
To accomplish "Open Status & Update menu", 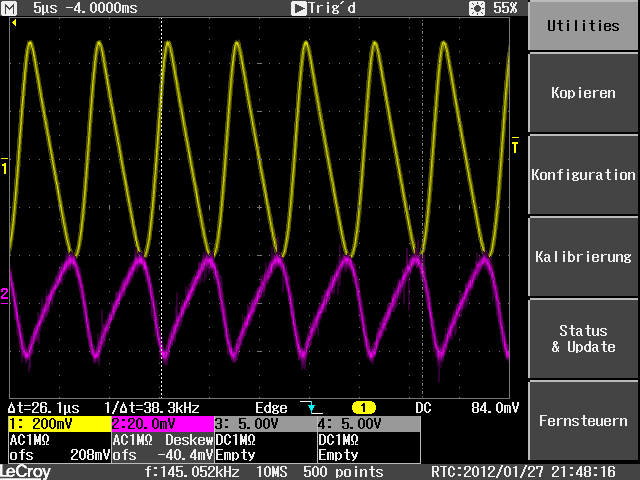I will pos(583,338).
